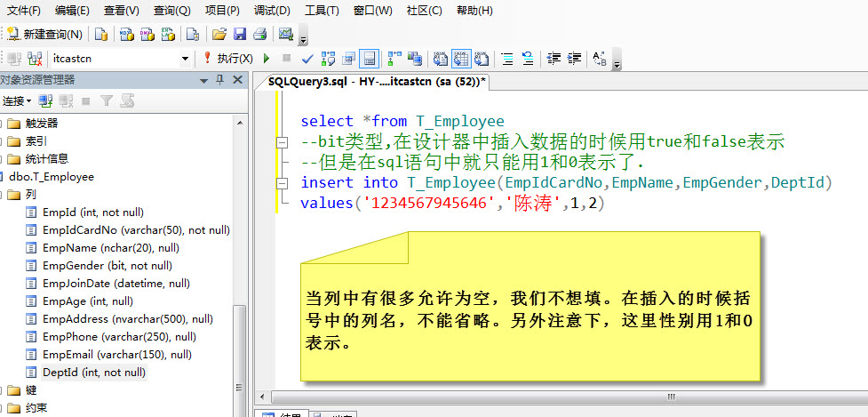
Task: Open the SQL editor toolbar overflow arrow
Action: coord(617,63)
